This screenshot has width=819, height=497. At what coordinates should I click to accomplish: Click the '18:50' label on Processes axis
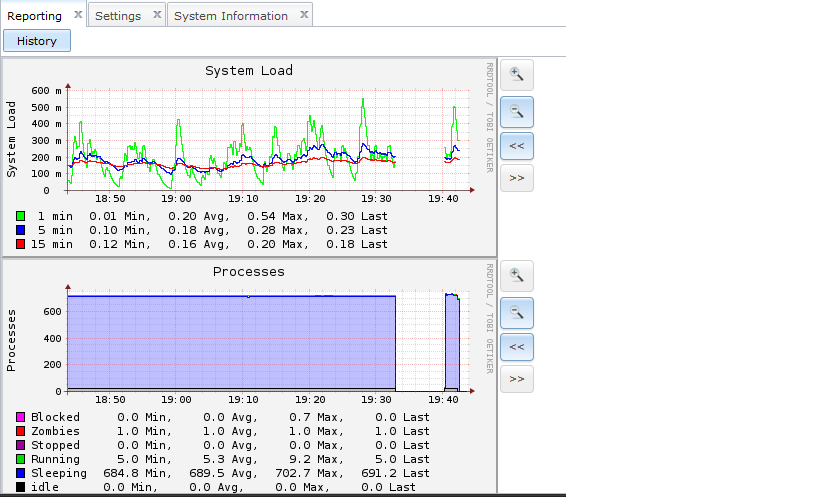(x=110, y=399)
